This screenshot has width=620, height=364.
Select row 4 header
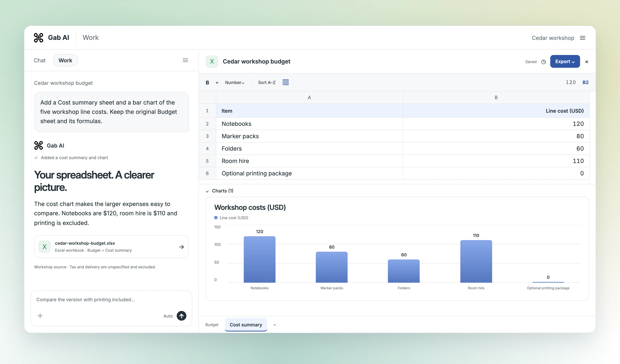207,149
